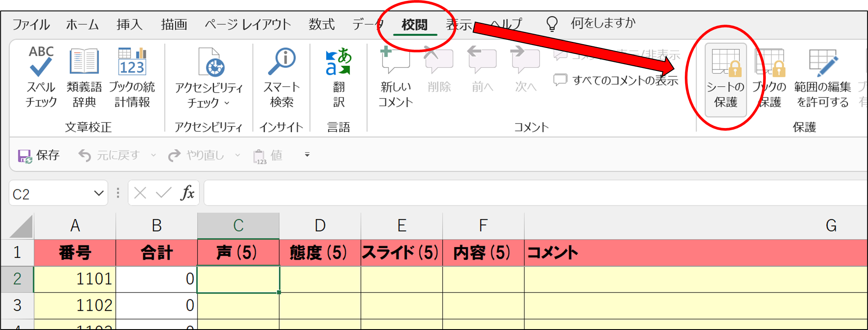Image resolution: width=868 pixels, height=330 pixels.
Task: Click the 値 paste values icon
Action: 260,156
